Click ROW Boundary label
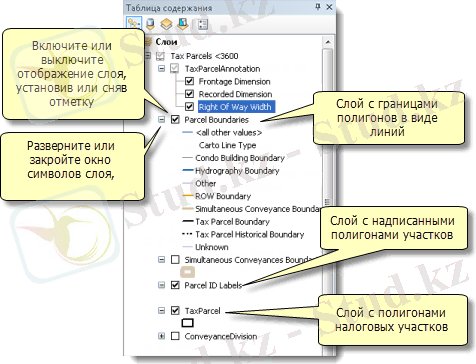Screen dimensions: 476x364 pos(223,196)
